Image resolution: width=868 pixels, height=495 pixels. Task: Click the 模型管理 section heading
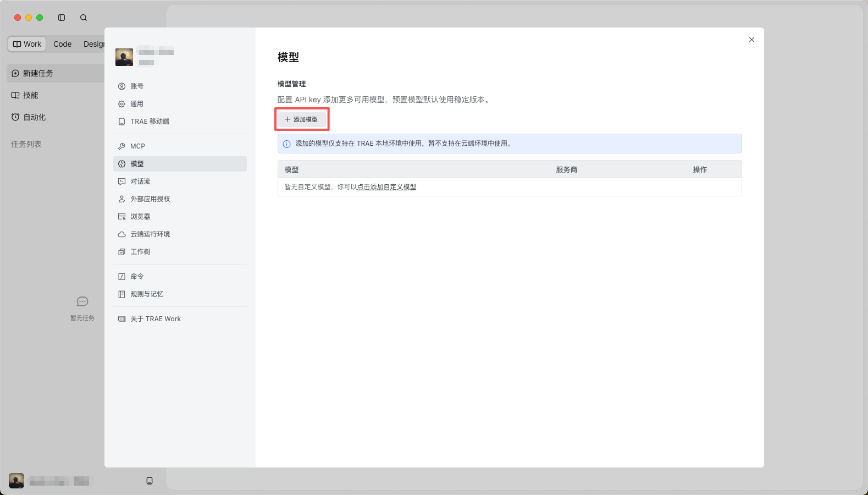(291, 84)
